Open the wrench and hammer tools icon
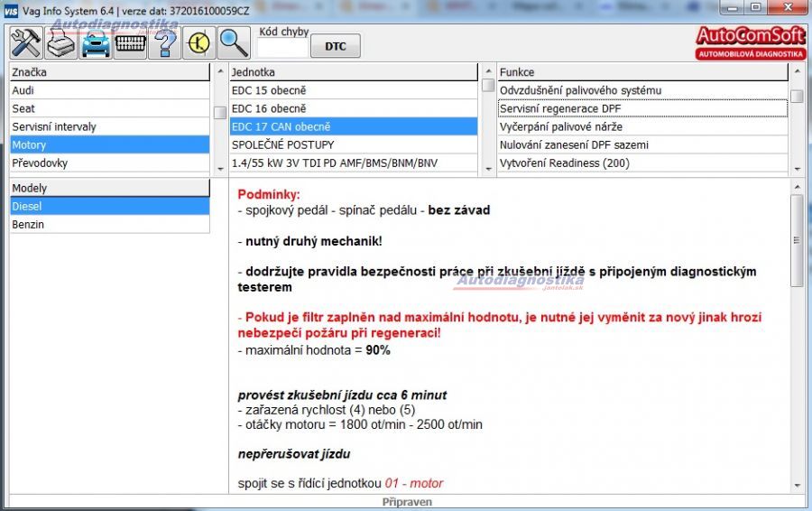Screen dimensions: 812x511 click(x=26, y=43)
